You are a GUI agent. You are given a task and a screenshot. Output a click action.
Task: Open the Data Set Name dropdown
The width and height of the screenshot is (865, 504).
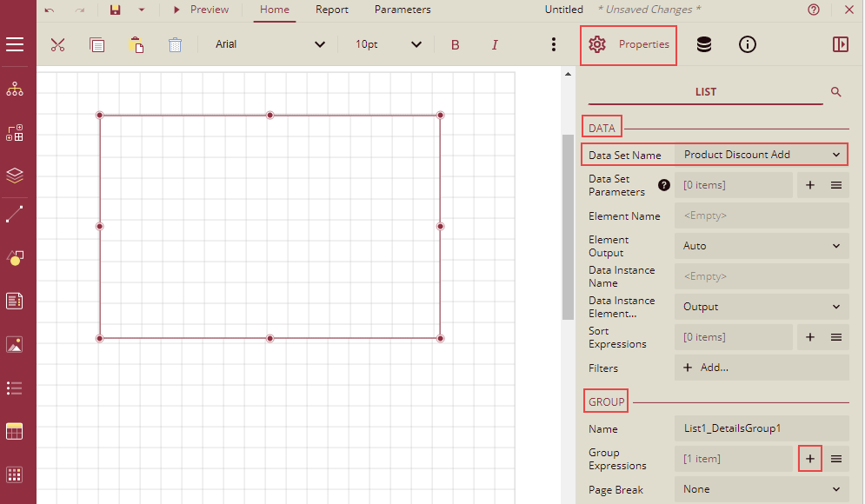pos(762,155)
